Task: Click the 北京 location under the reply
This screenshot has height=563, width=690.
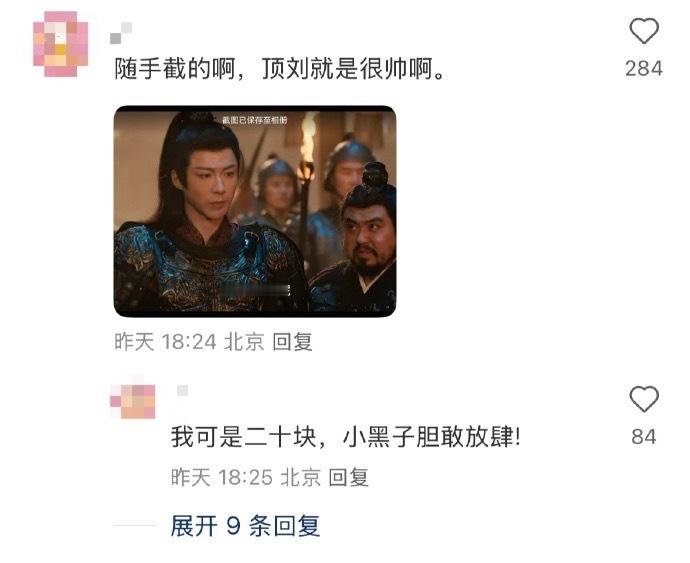Action: (x=301, y=477)
